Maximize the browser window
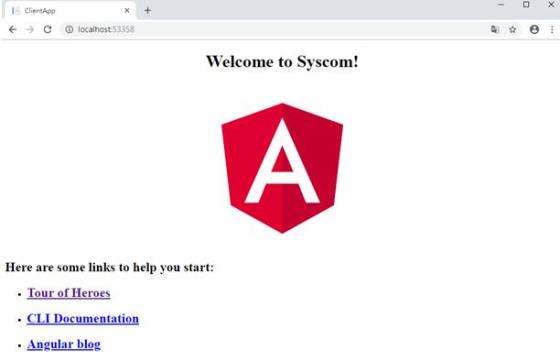The height and width of the screenshot is (361, 560). 526,5
